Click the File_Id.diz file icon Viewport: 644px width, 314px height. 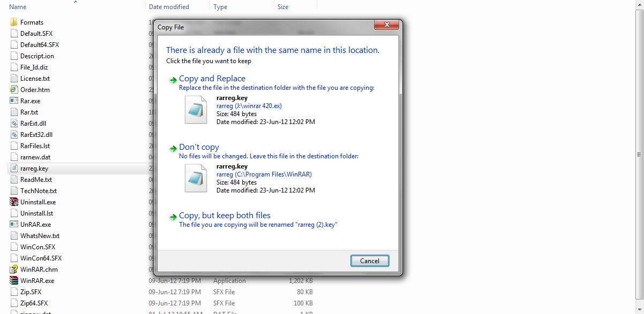tap(14, 67)
